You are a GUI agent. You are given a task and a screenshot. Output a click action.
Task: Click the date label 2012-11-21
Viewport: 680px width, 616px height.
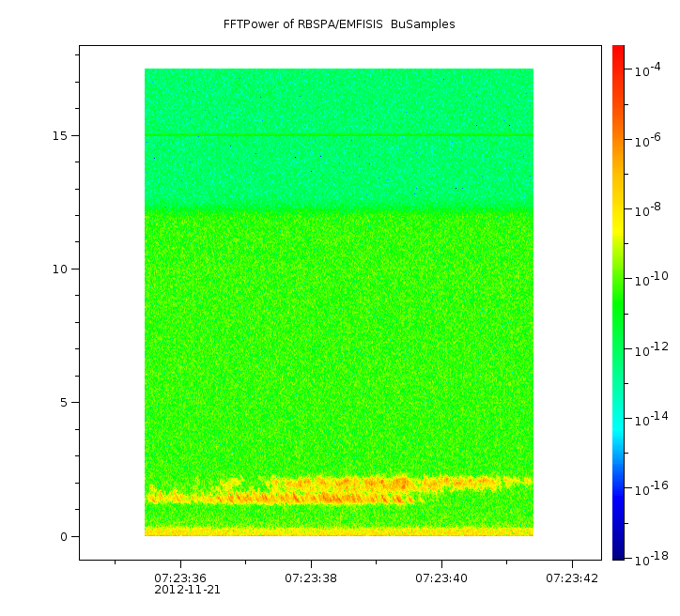pyautogui.click(x=187, y=590)
